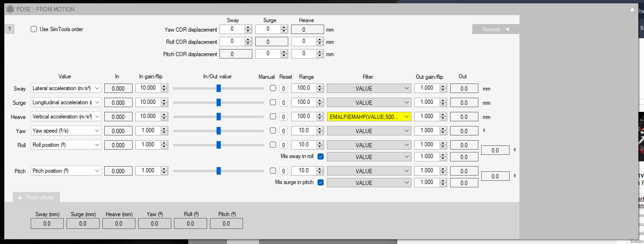Click the Surge Range 100.0 value field
This screenshot has height=244, width=644.
click(x=304, y=102)
